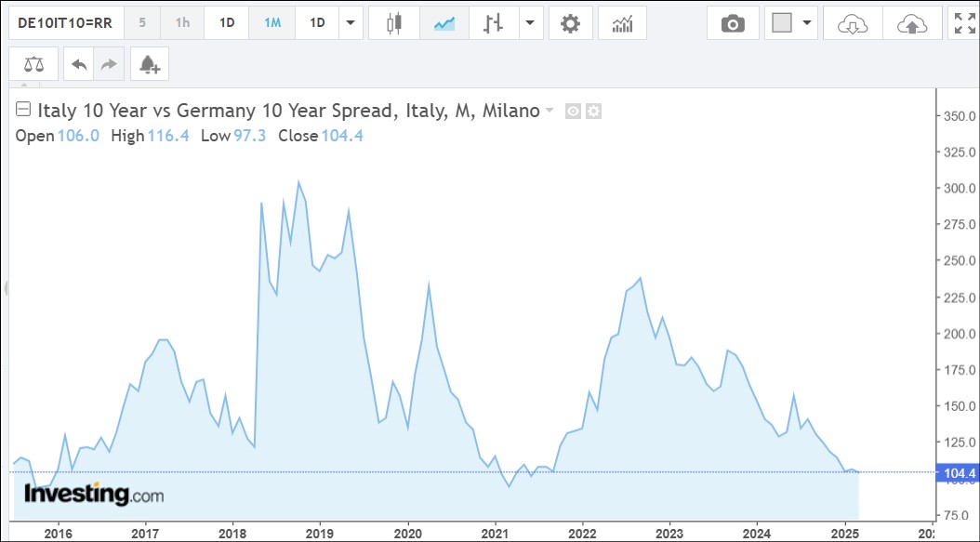This screenshot has height=542, width=980.
Task: Select the 1h interval tab
Action: 183,23
